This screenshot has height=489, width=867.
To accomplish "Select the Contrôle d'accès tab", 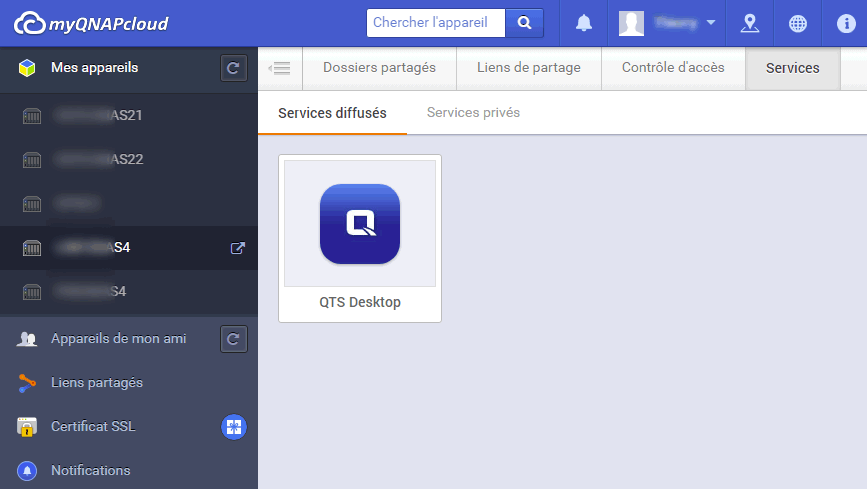I will [x=673, y=68].
